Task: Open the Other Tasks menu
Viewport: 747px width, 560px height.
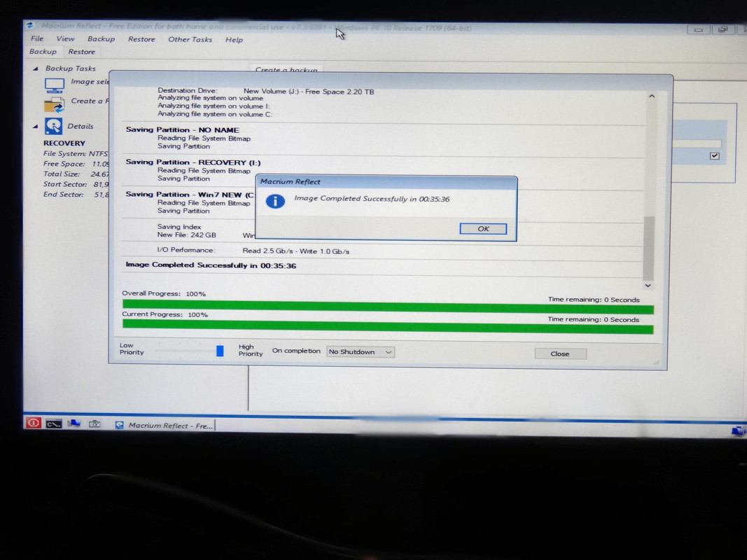Action: click(x=190, y=39)
